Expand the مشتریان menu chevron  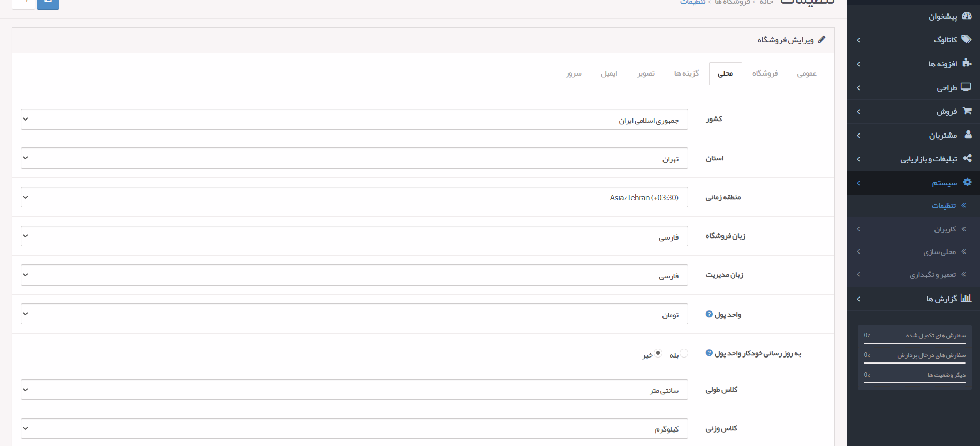(858, 136)
